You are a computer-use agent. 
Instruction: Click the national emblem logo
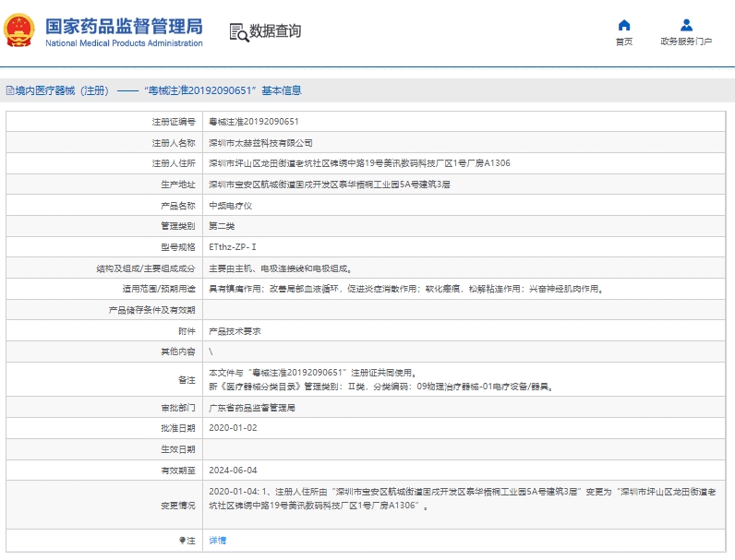[x=19, y=30]
